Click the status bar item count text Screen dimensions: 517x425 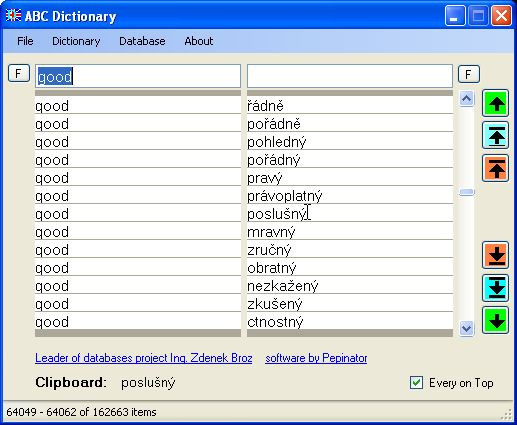81,412
